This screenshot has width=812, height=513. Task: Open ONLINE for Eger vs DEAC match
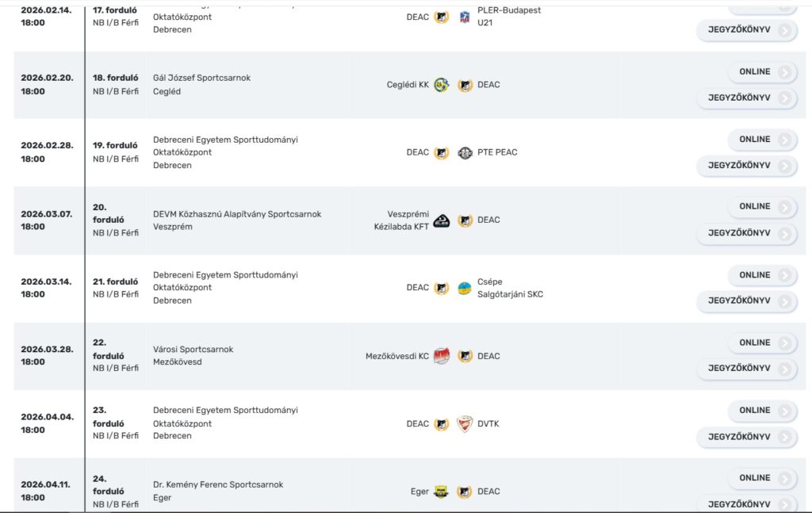[762, 478]
